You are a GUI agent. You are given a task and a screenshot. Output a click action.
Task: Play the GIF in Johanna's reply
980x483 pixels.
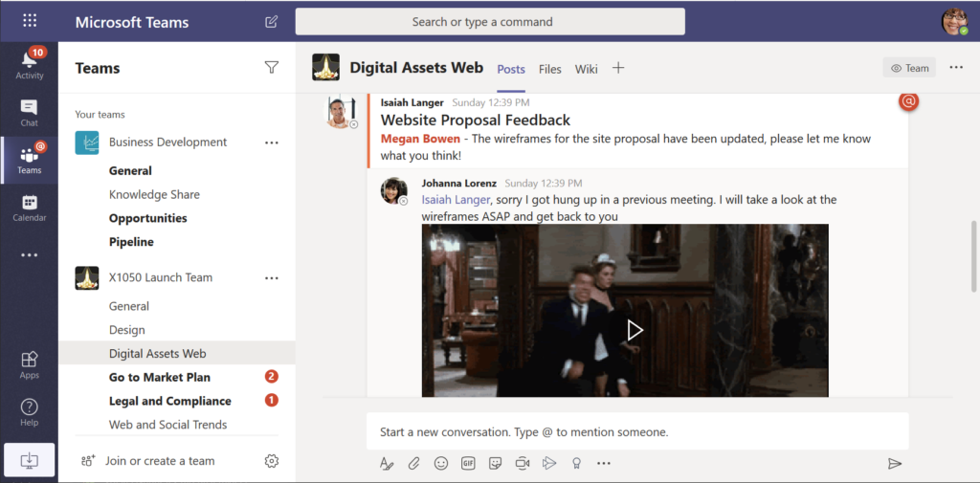635,330
